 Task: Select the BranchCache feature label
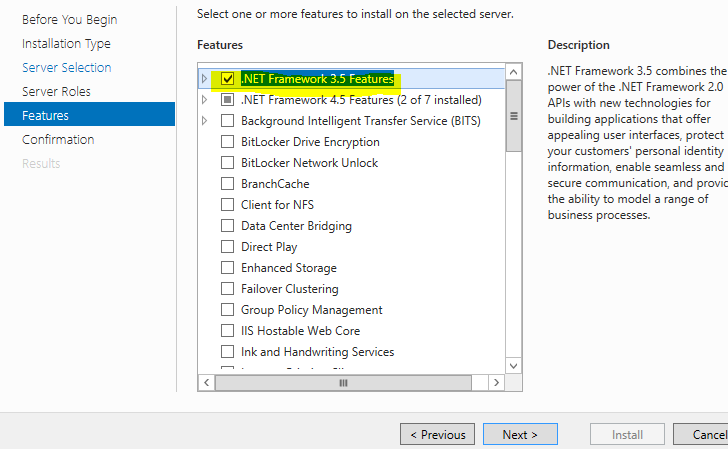pyautogui.click(x=275, y=184)
